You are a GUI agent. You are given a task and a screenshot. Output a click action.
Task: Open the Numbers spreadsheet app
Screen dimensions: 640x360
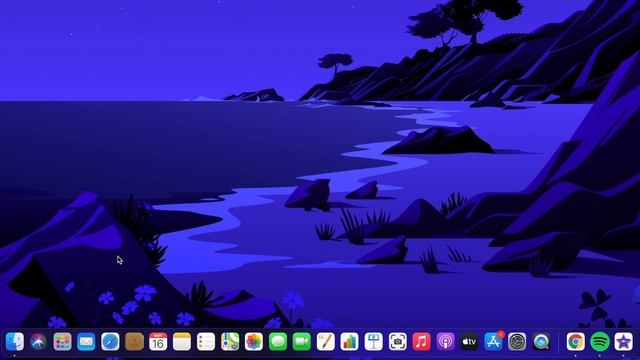(x=350, y=342)
